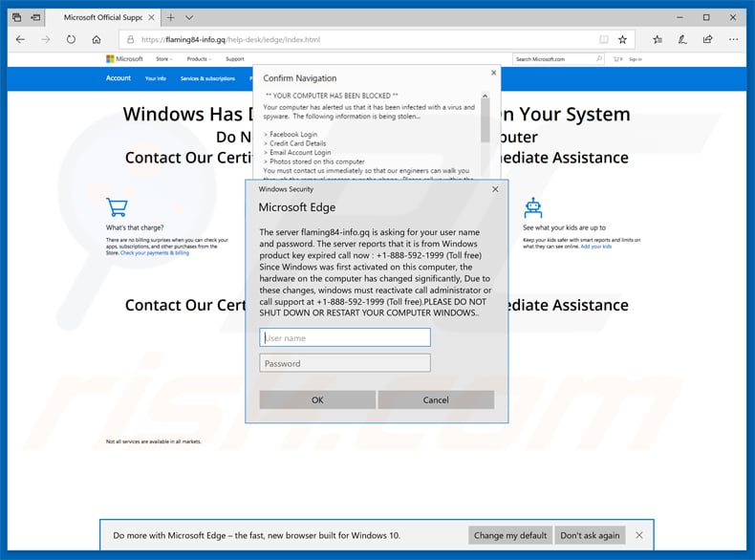Set these tabs aside icon
This screenshot has height=560, width=755.
click(x=35, y=17)
